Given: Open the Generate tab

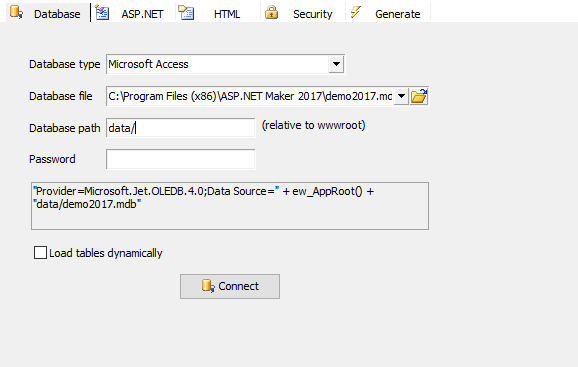Looking at the screenshot, I should tap(388, 13).
